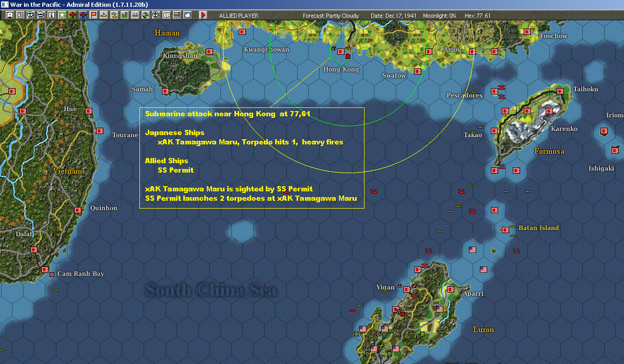The width and height of the screenshot is (624, 364).
Task: Select the Japanese flag at Tourane
Action: tap(100, 131)
